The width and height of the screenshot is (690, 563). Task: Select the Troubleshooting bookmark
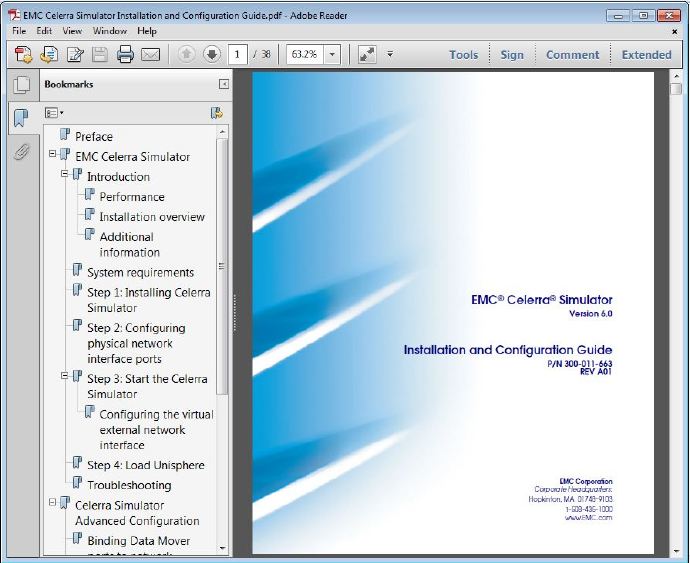pos(129,485)
